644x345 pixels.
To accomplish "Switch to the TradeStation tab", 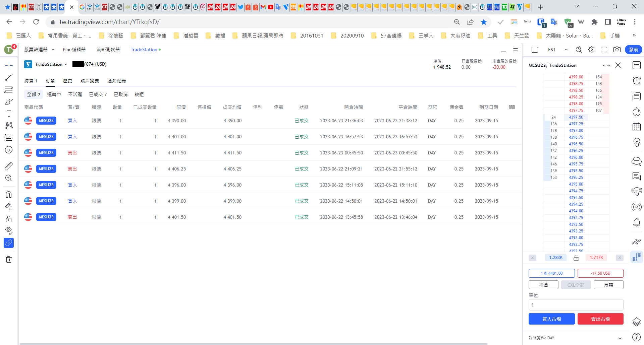I will tap(144, 50).
